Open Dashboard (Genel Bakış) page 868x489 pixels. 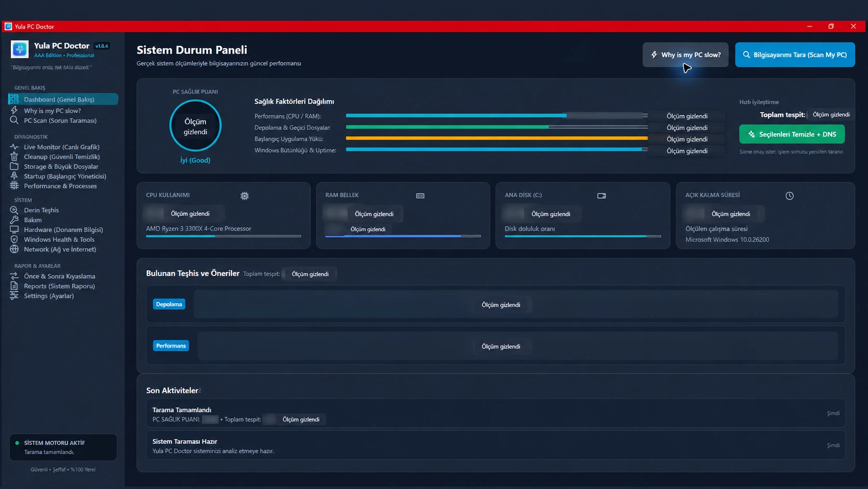[63, 99]
